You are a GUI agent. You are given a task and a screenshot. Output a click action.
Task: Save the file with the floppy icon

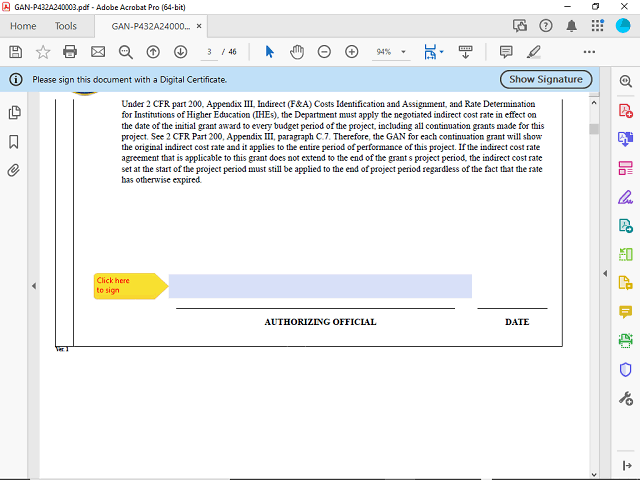point(16,52)
